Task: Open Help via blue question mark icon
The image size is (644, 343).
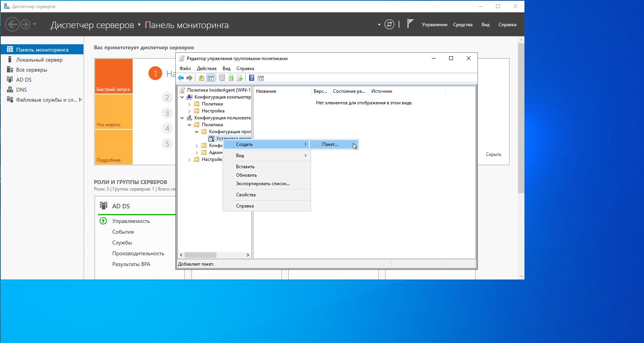Action: (x=251, y=78)
